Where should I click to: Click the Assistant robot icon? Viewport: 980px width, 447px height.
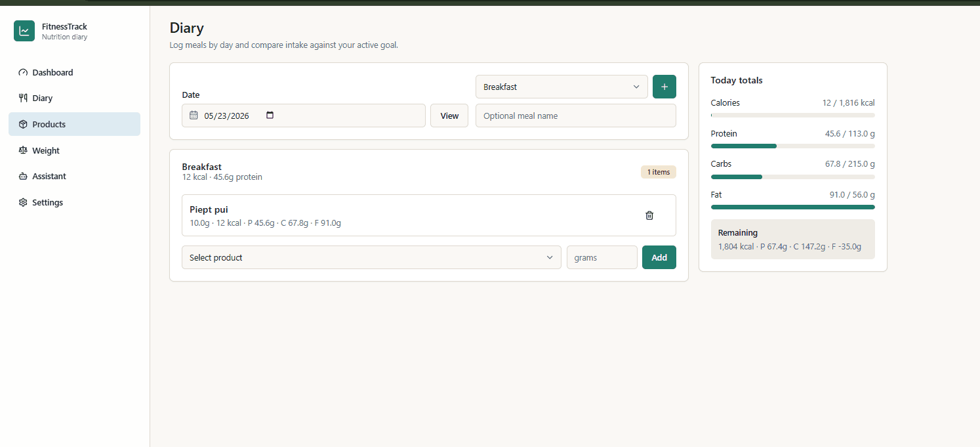pos(23,177)
